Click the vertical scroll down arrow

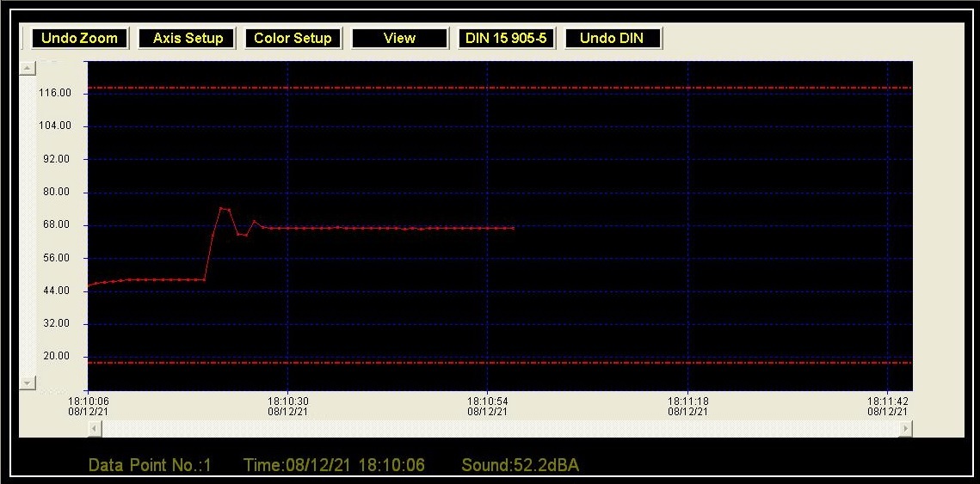tap(28, 383)
